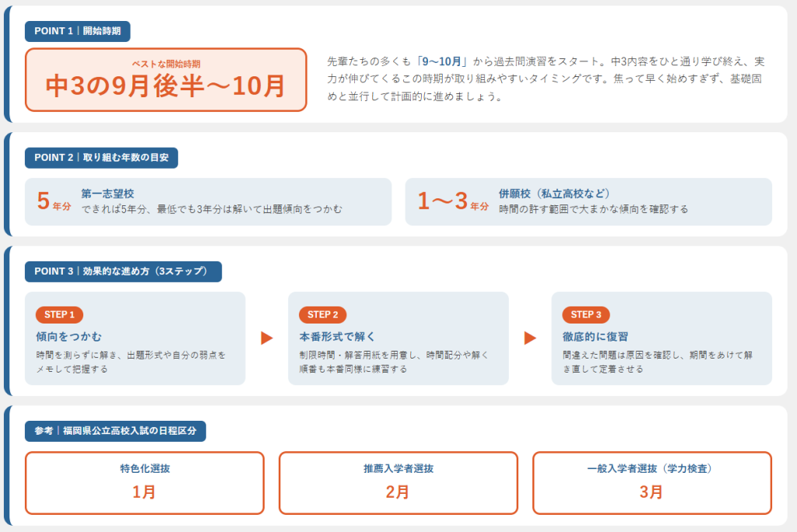Select the 徹底的に復習 heading

coord(595,336)
